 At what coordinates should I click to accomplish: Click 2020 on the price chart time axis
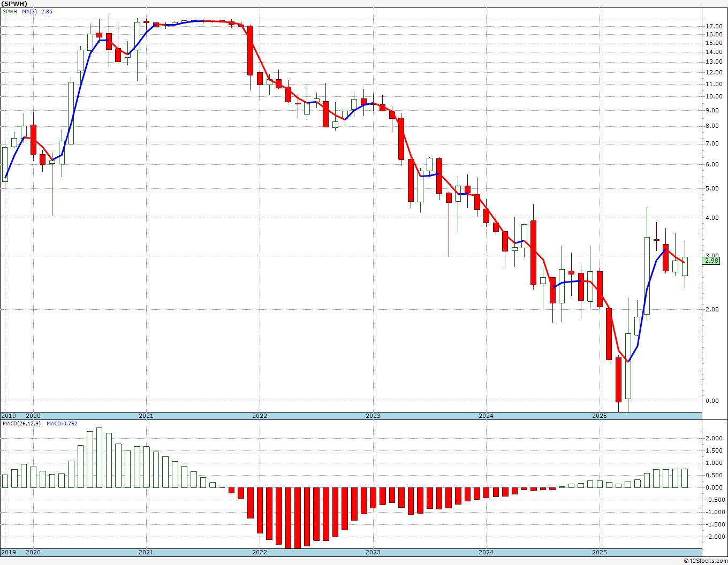pyautogui.click(x=33, y=416)
